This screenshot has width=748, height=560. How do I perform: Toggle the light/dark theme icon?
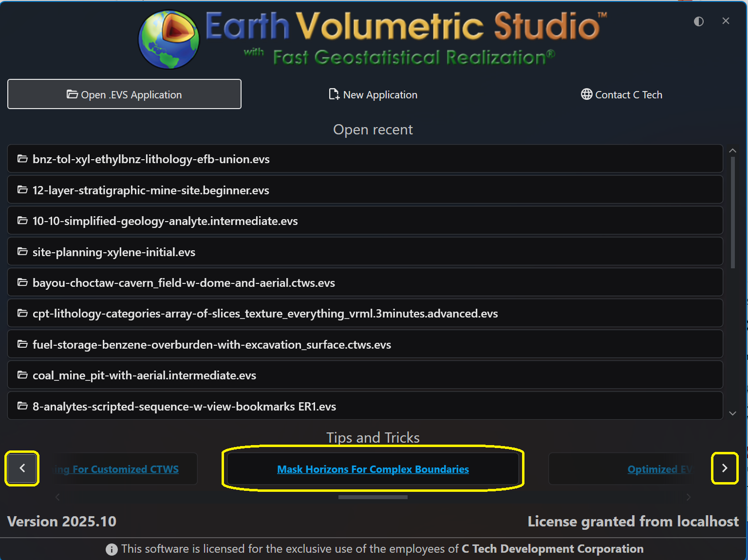coord(699,21)
